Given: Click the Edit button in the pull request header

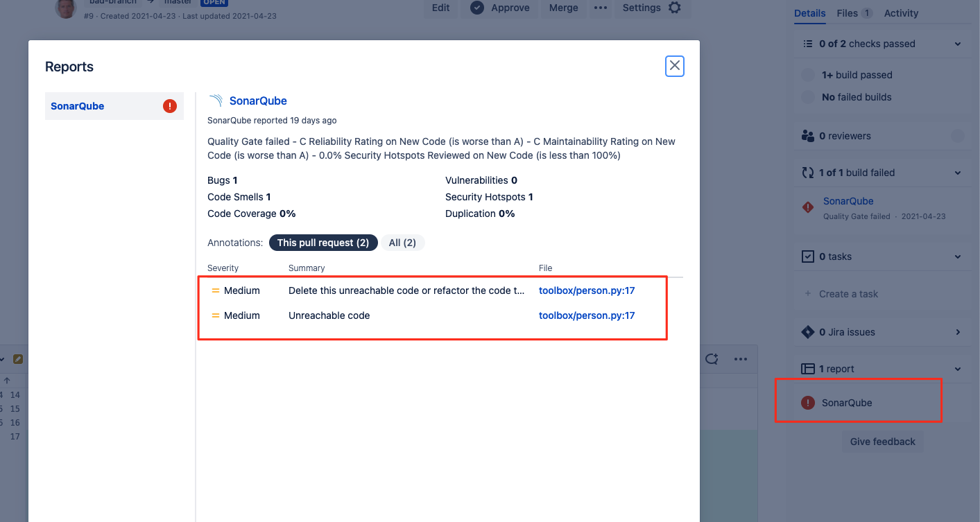Looking at the screenshot, I should [441, 8].
